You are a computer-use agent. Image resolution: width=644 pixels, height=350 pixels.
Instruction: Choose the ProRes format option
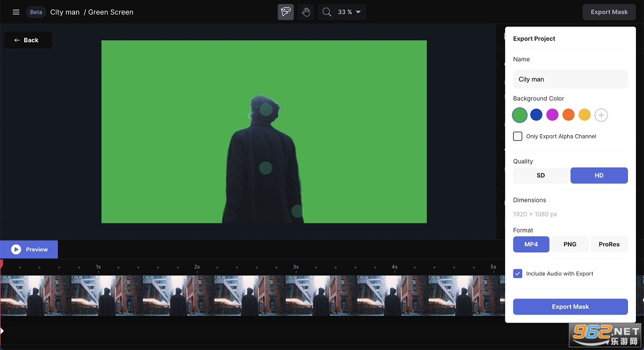609,244
